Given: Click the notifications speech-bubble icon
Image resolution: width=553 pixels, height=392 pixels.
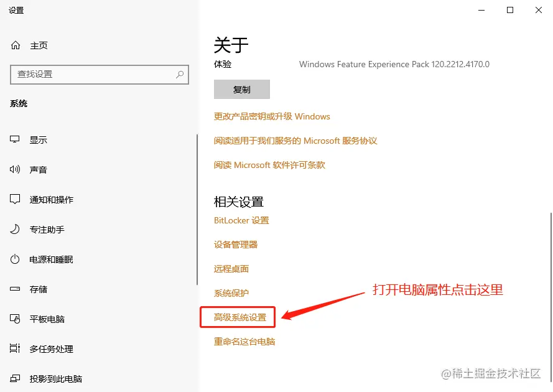Looking at the screenshot, I should 15,199.
